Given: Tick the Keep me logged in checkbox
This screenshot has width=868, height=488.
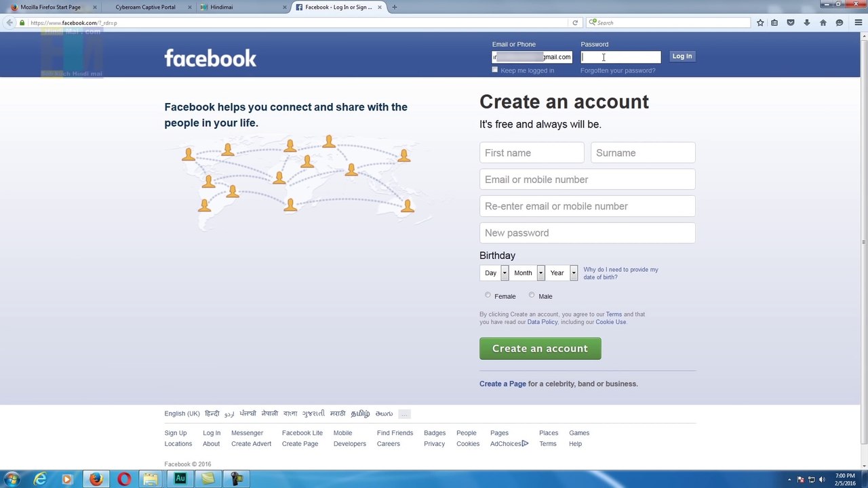Looking at the screenshot, I should [x=495, y=70].
